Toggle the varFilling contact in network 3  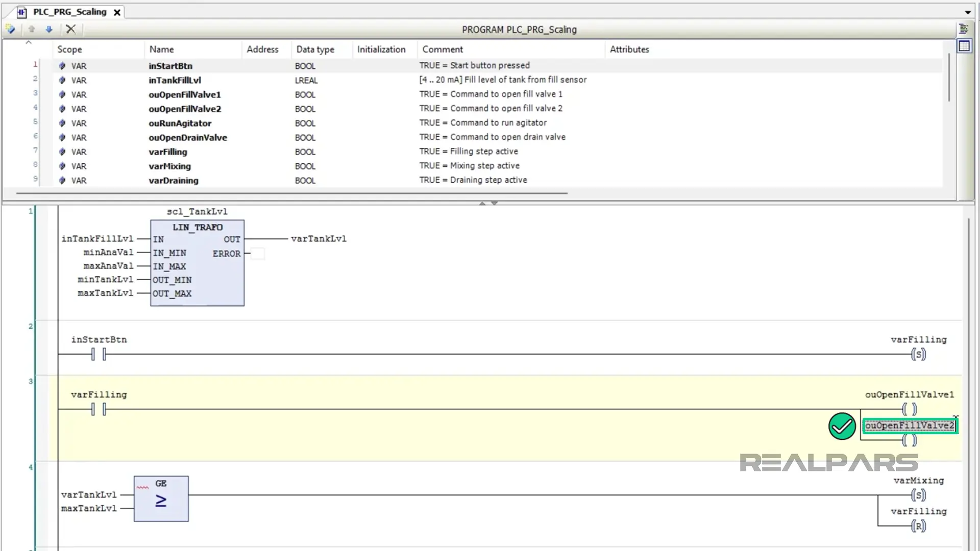(x=99, y=409)
